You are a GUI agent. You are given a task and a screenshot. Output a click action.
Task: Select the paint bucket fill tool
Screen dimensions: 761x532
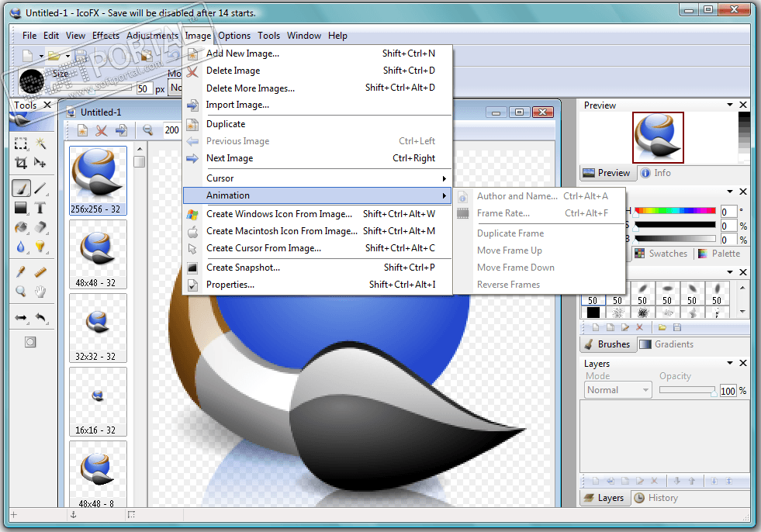(x=21, y=227)
